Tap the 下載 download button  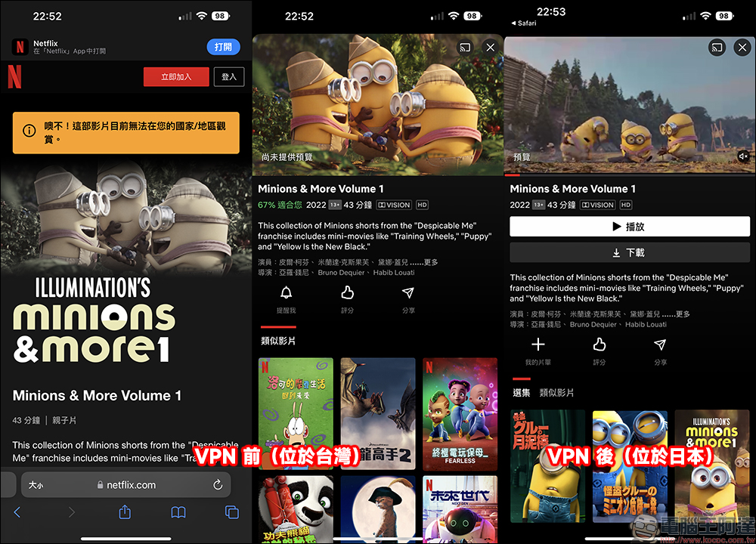(630, 252)
